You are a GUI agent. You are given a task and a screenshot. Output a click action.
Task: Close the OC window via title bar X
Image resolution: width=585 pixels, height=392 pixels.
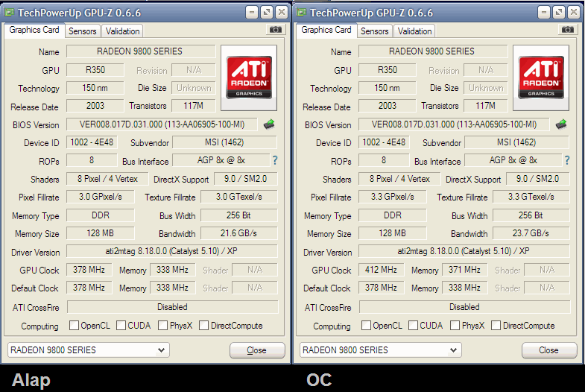[x=574, y=13]
